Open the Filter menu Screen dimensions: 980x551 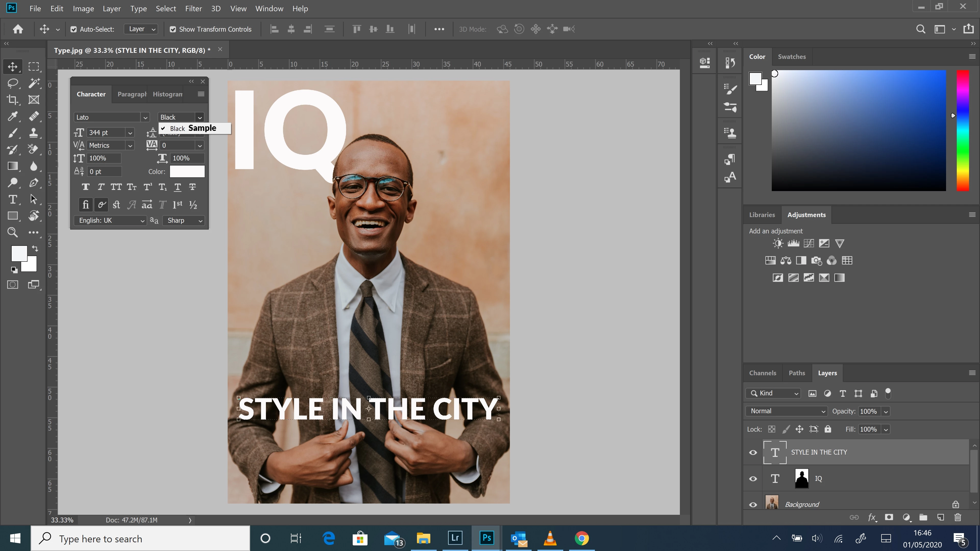click(193, 8)
